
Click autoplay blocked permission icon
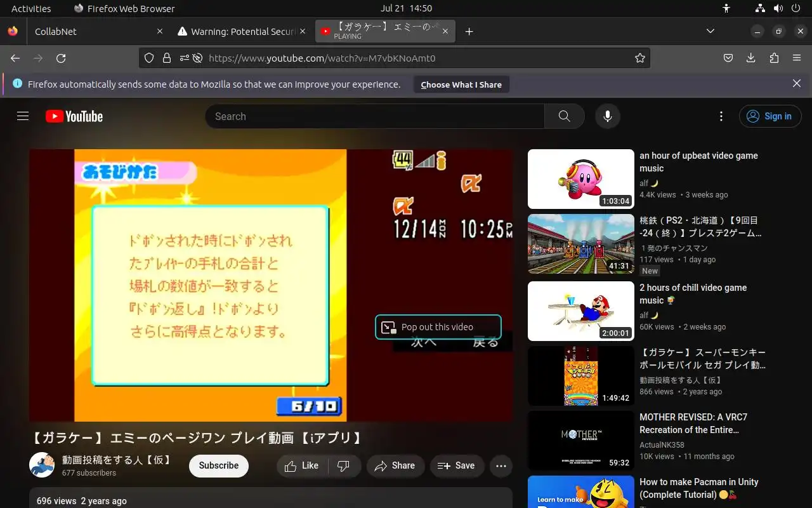tap(198, 58)
